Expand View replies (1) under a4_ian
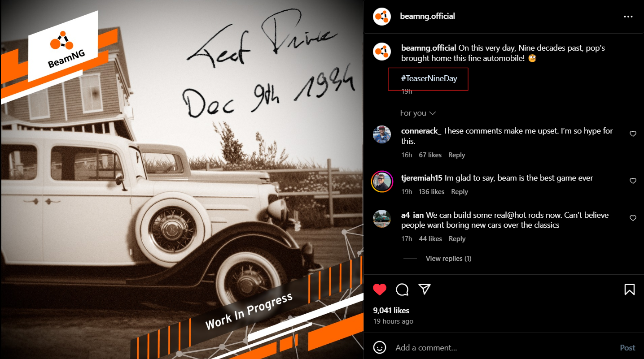Image resolution: width=644 pixels, height=359 pixels. tap(448, 259)
